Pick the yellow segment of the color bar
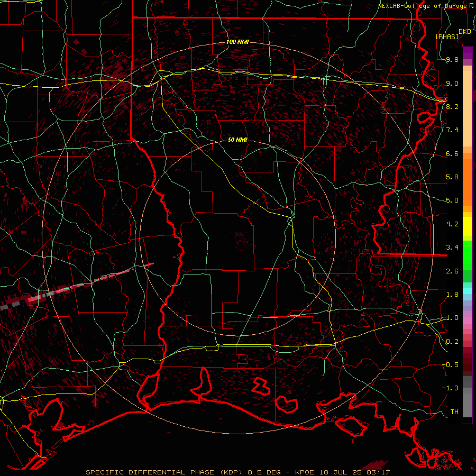 click(x=467, y=226)
